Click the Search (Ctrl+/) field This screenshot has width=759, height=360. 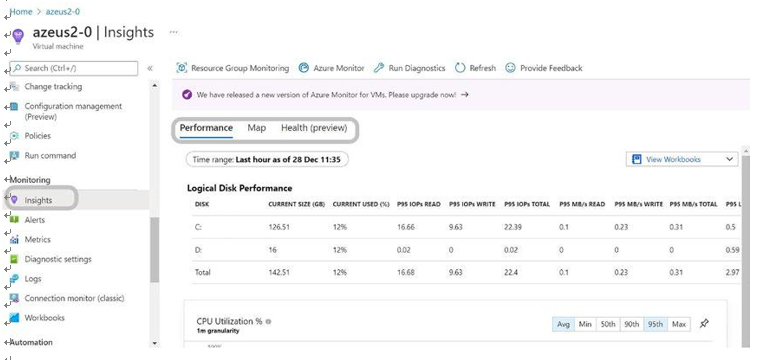pos(74,68)
